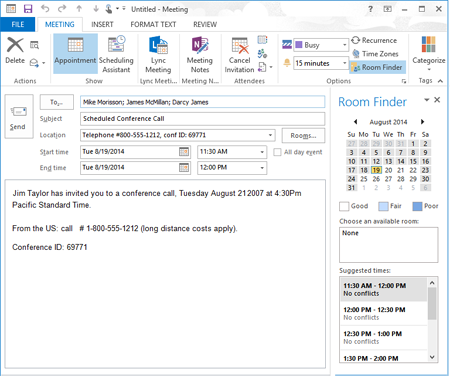Click the Forward envelope icon
This screenshot has width=450, height=376.
34,62
